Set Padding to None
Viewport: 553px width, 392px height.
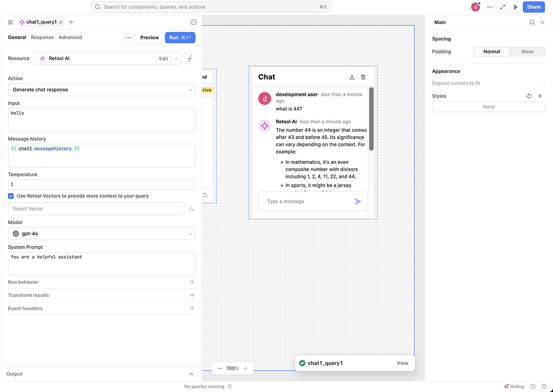(x=528, y=51)
